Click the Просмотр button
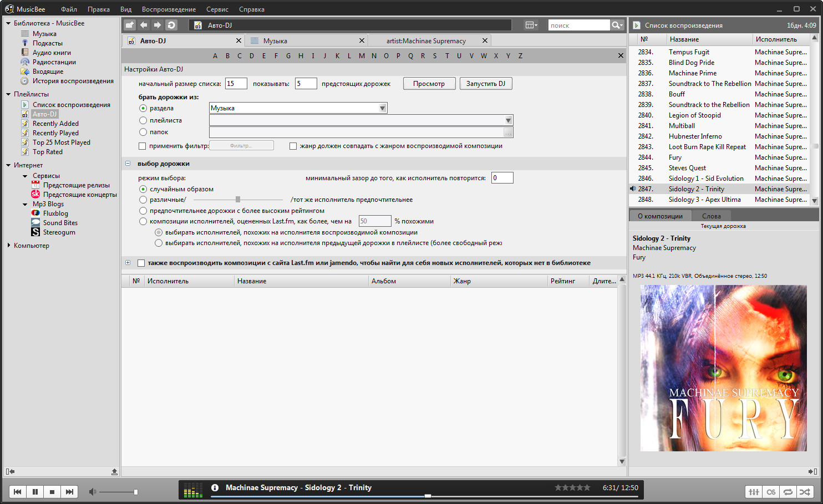The width and height of the screenshot is (823, 504). [x=429, y=84]
